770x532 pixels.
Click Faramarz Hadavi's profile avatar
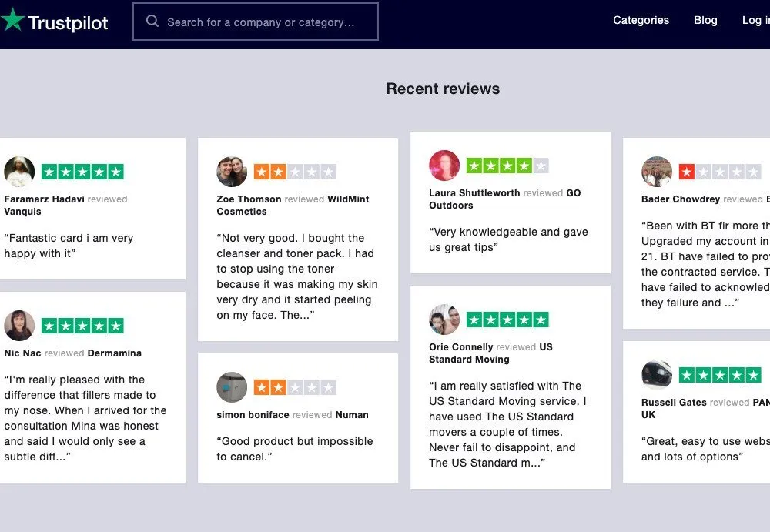point(19,171)
